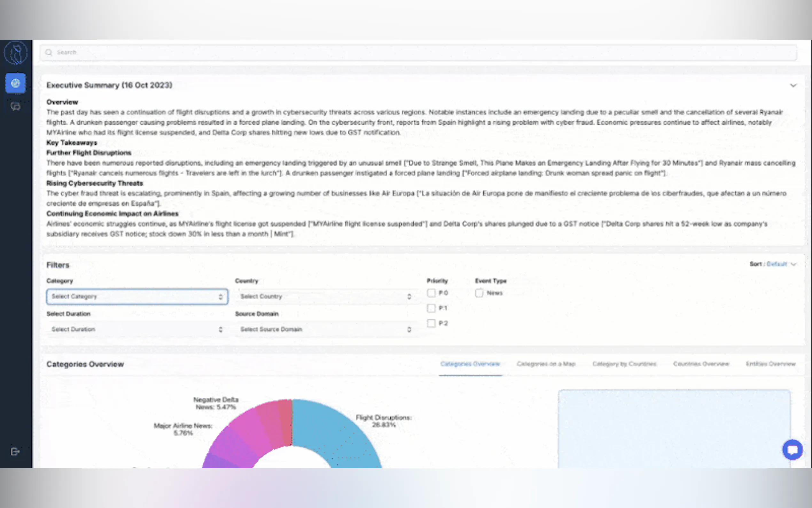The height and width of the screenshot is (508, 812).
Task: Open the Select Category dropdown
Action: click(x=137, y=297)
